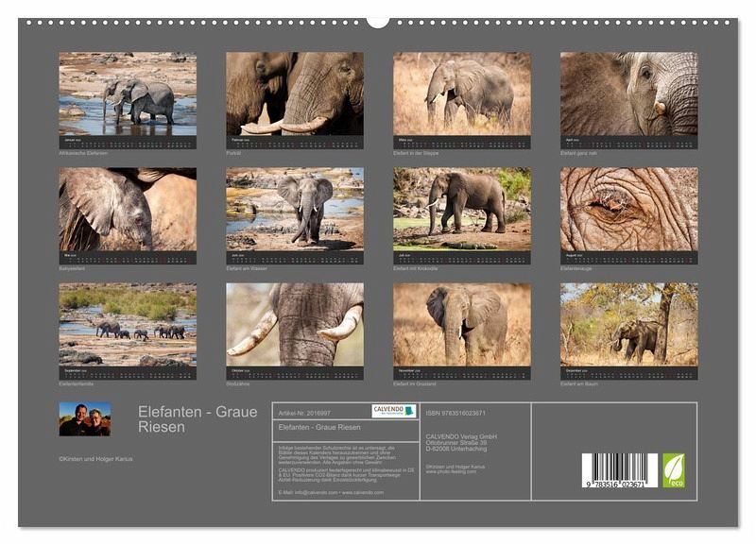Open the 'Elefant im Grasland' November thumbnail
This screenshot has height=545, width=756.
pyautogui.click(x=462, y=325)
